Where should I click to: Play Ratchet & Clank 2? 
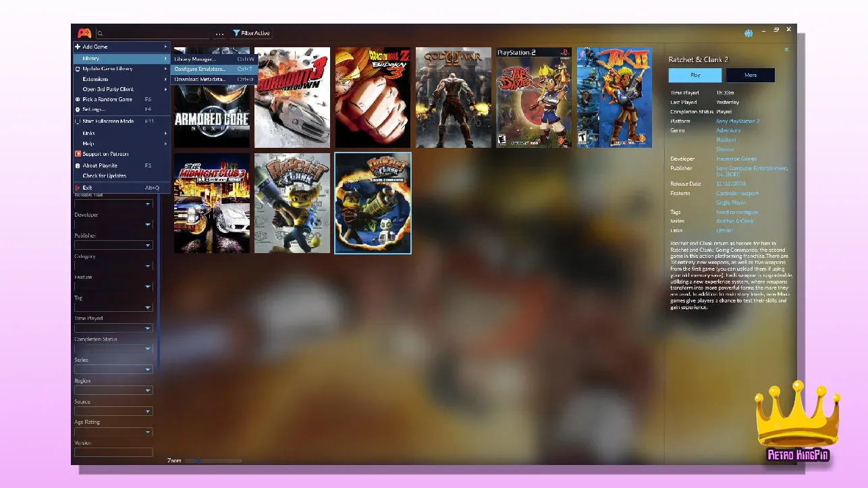695,75
